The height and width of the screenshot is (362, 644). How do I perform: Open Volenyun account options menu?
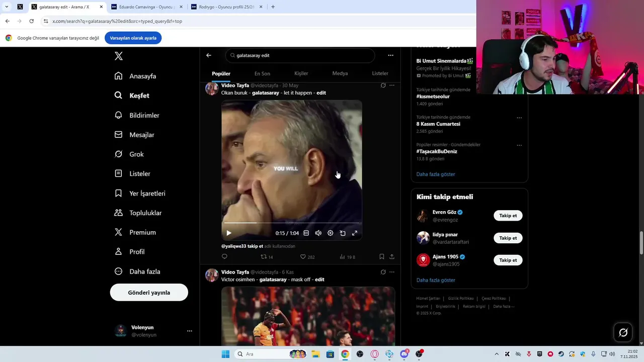(x=190, y=331)
